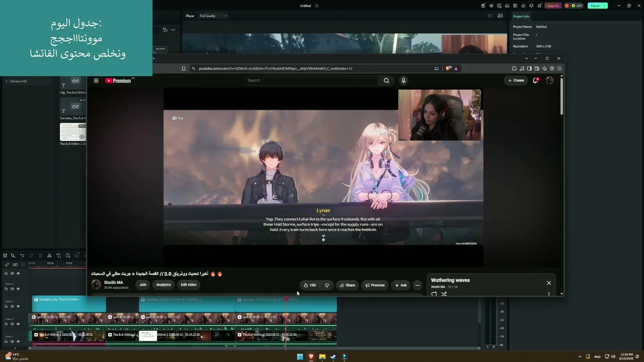Screen dimensions: 644x362
Task: Open File Explorer from the taskbar
Action: pos(322,357)
